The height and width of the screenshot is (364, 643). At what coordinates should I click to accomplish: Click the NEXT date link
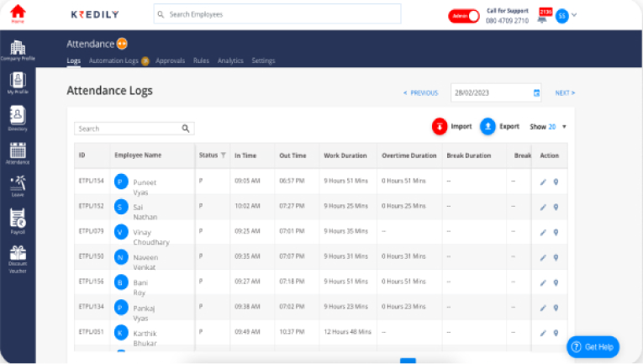click(x=565, y=92)
